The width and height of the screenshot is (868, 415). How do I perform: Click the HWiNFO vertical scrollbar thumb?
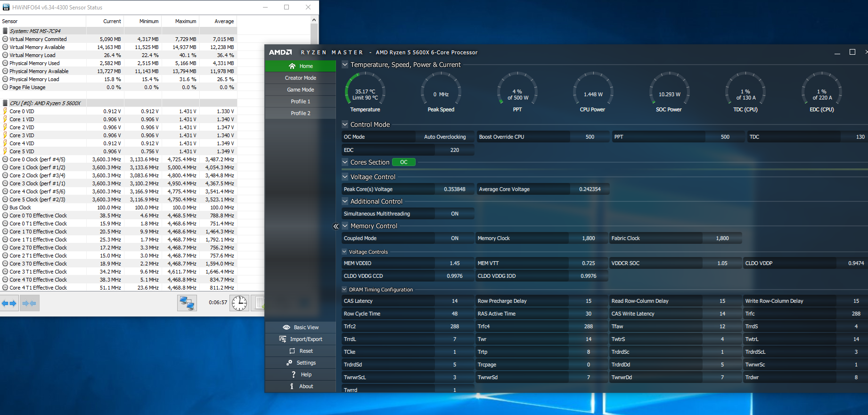tap(314, 34)
